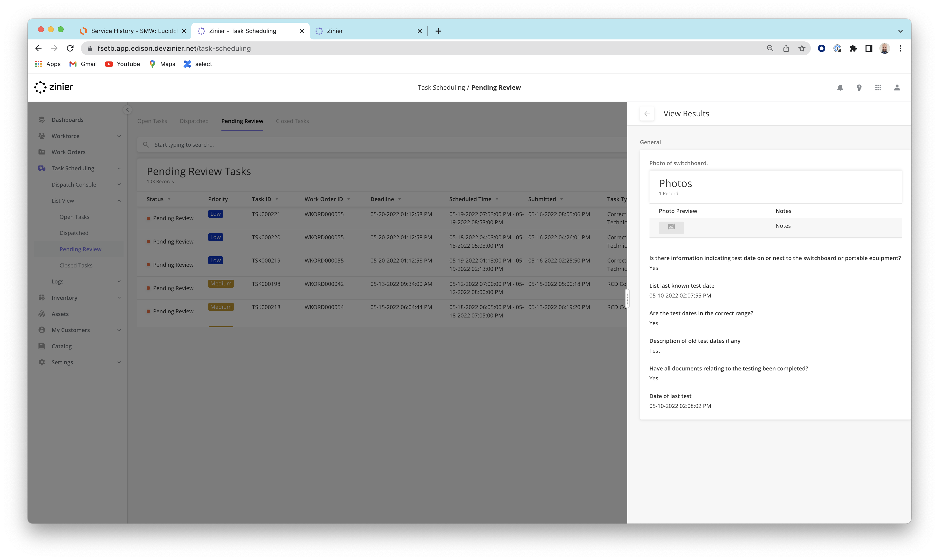
Task: Click the Dashboards sidebar icon
Action: point(42,120)
